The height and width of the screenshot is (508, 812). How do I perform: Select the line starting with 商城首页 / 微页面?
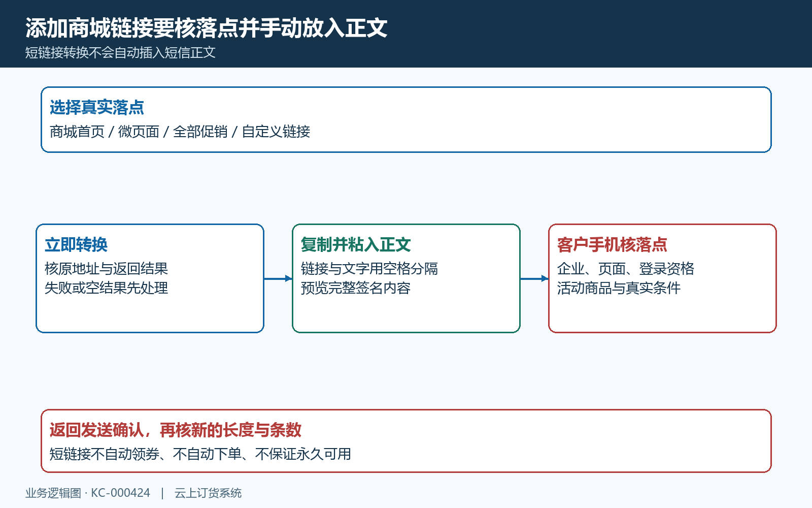point(180,132)
